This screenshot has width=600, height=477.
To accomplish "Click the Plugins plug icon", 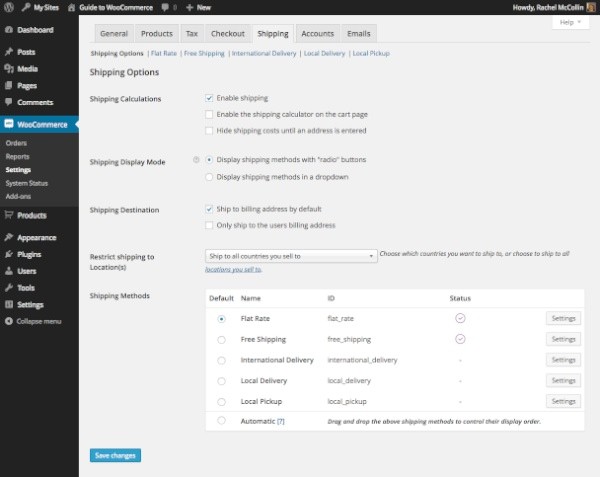I will (x=9, y=254).
